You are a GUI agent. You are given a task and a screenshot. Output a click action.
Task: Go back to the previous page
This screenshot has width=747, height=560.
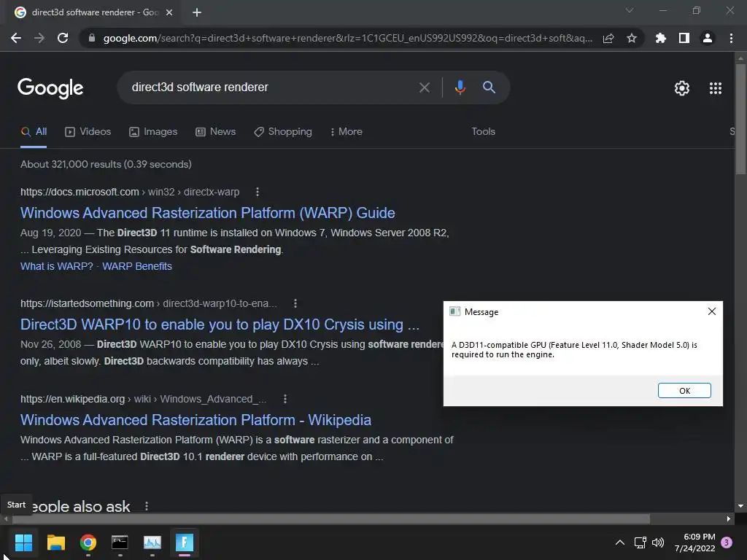pos(16,38)
